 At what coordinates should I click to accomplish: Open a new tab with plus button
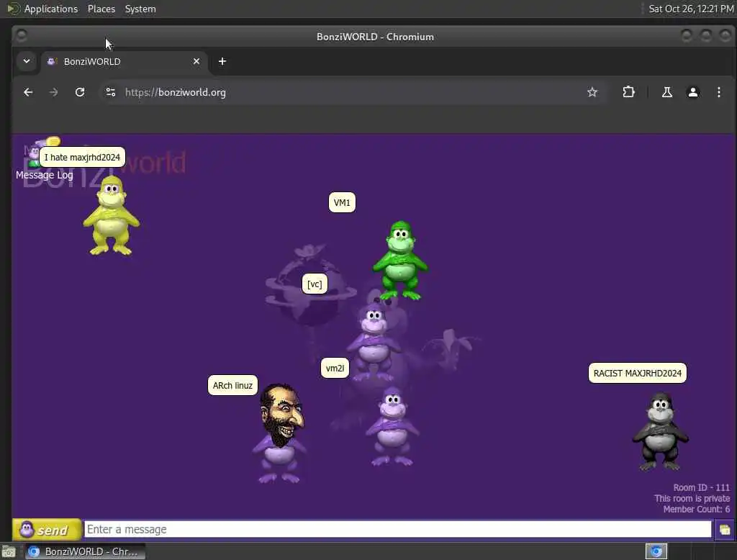pyautogui.click(x=222, y=62)
